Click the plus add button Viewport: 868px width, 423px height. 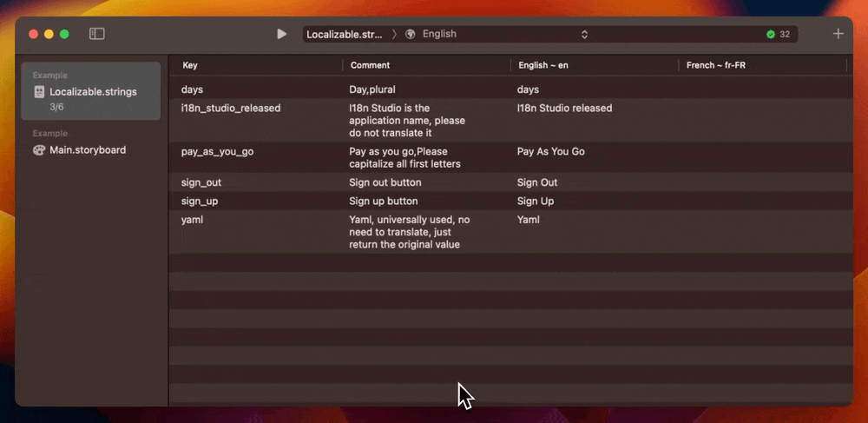pyautogui.click(x=838, y=34)
